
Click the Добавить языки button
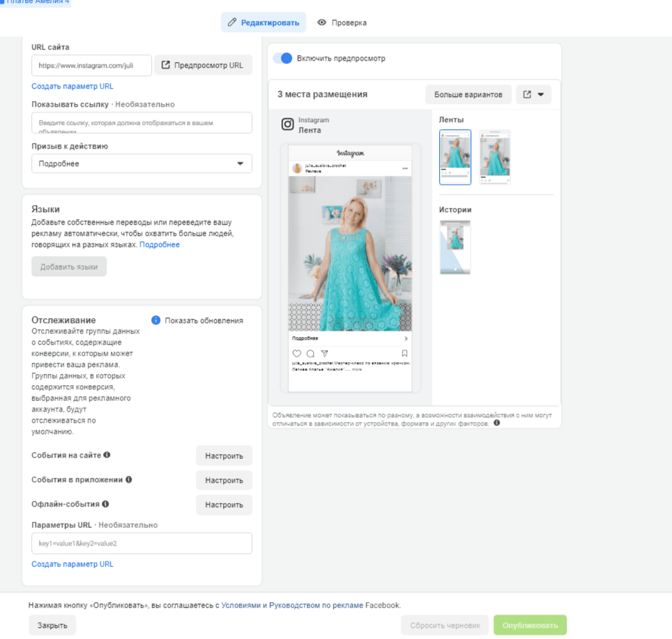click(x=69, y=266)
